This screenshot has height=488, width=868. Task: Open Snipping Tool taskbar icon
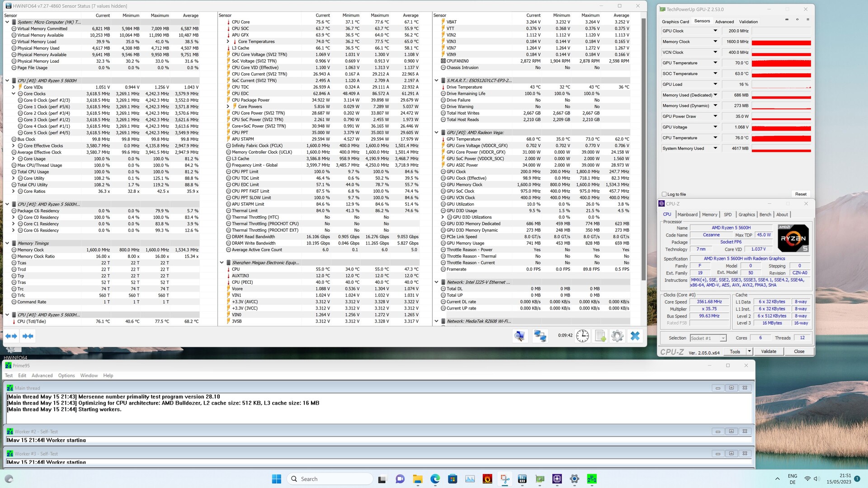[x=505, y=479]
